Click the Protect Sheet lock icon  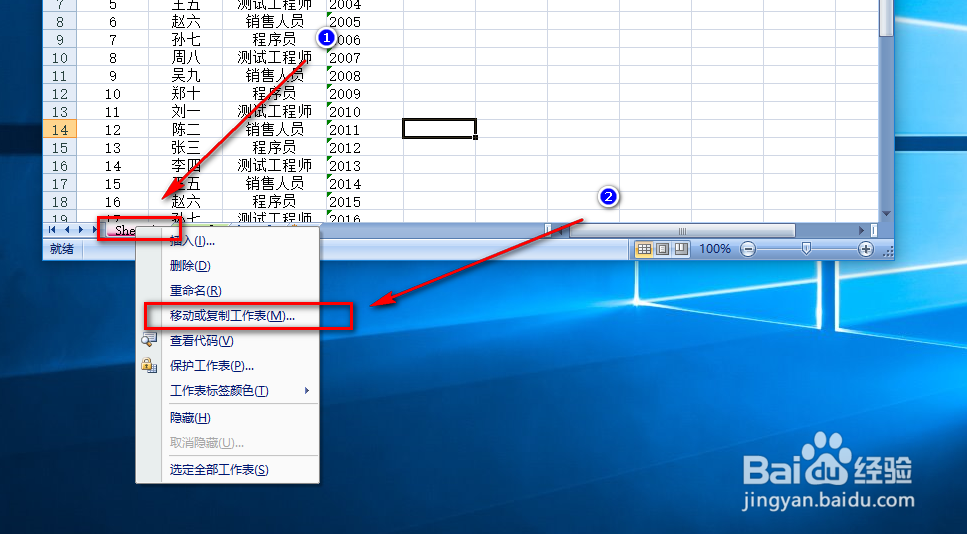[x=149, y=365]
